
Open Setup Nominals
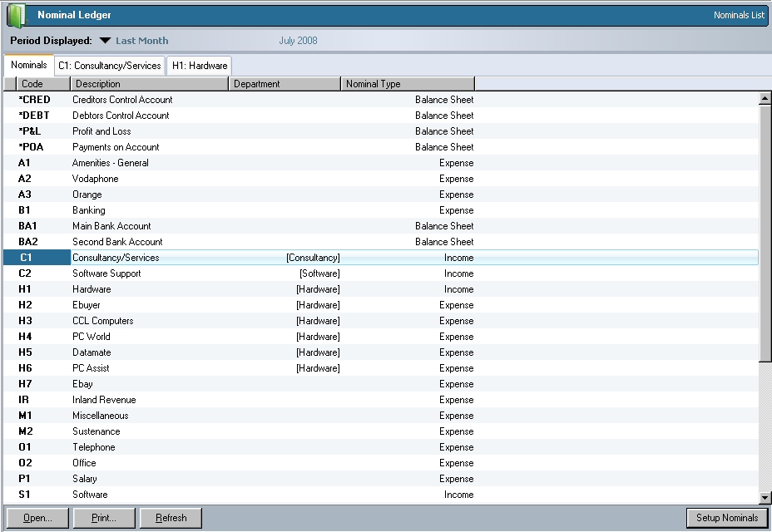(x=726, y=518)
